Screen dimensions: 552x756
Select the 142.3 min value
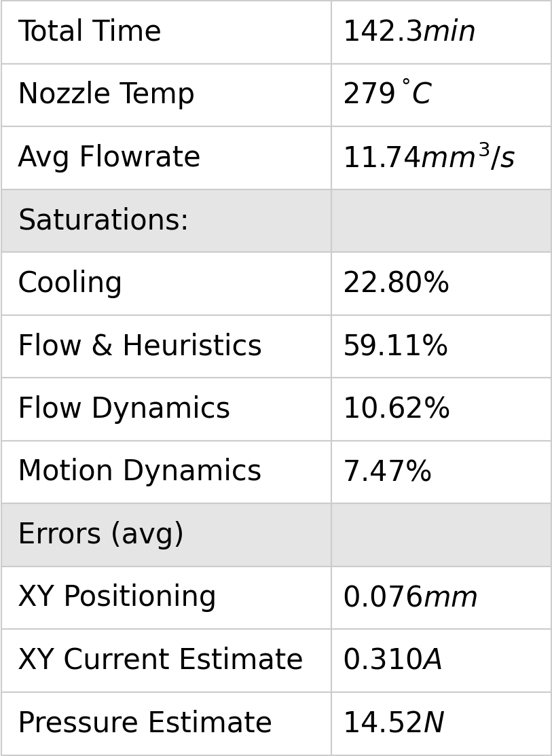tap(409, 32)
